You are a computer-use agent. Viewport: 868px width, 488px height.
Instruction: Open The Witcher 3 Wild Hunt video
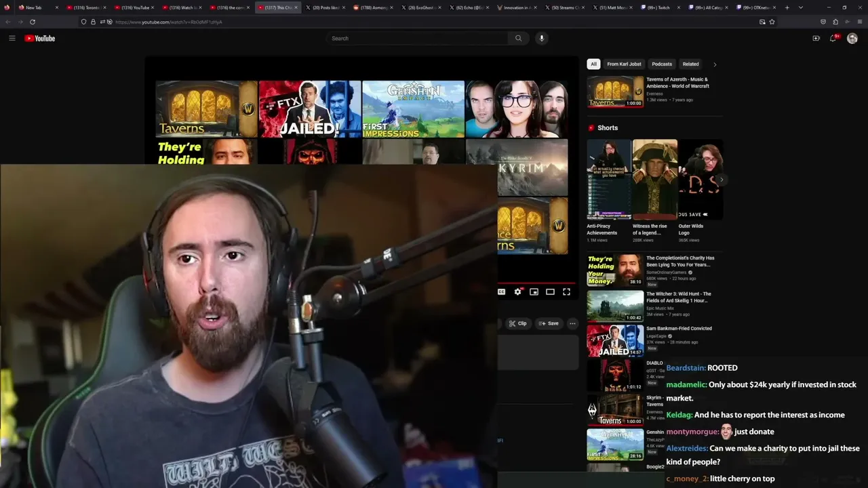678,297
